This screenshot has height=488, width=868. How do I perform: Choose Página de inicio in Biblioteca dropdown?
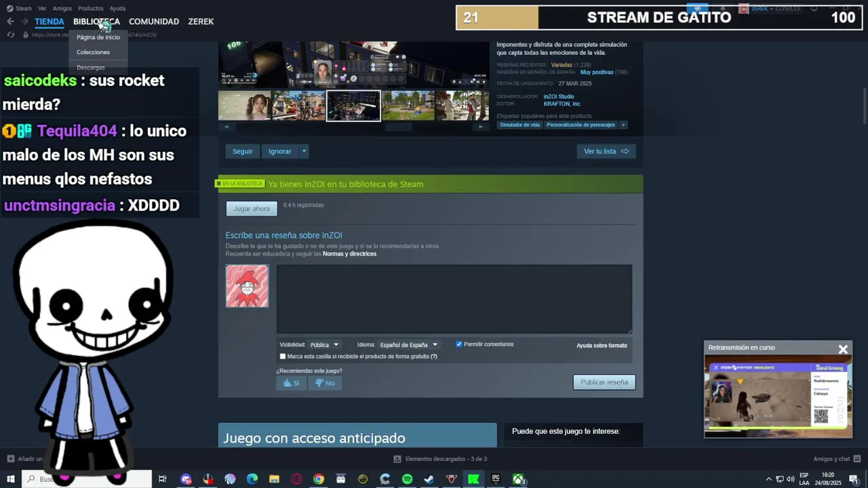pyautogui.click(x=98, y=37)
